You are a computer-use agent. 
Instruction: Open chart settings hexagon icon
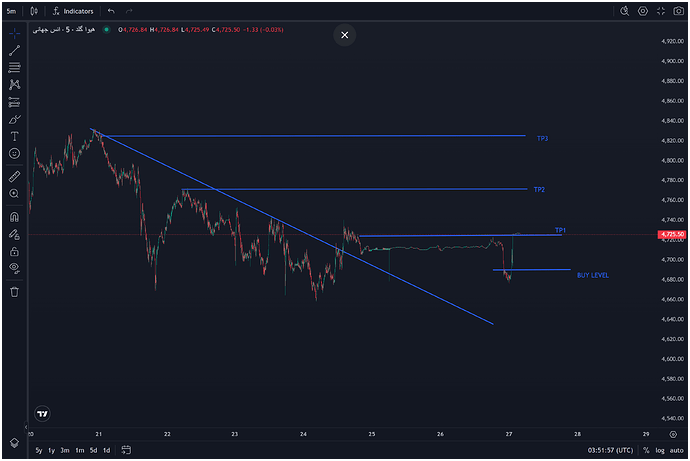[x=643, y=11]
